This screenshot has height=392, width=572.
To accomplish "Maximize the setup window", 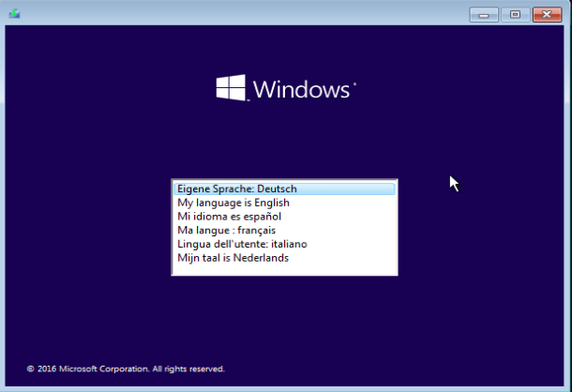I will pos(515,15).
